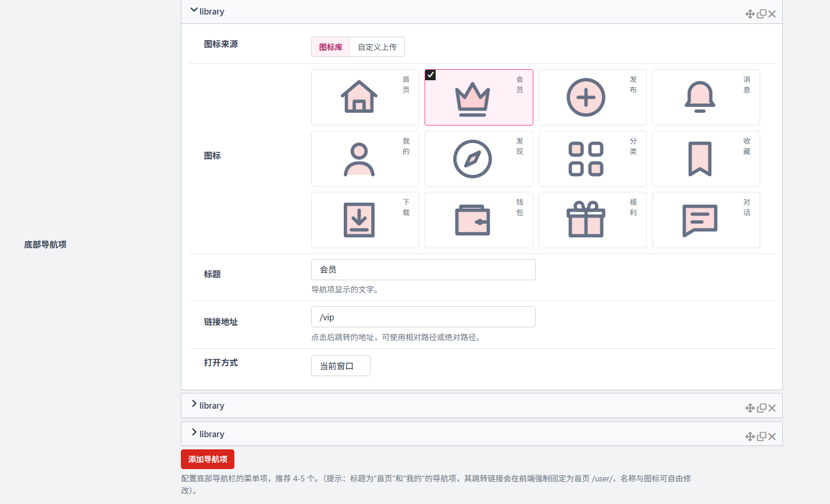Screen dimensions: 830x504
Task: Select the 收藏 bookmark icon
Action: 706,159
